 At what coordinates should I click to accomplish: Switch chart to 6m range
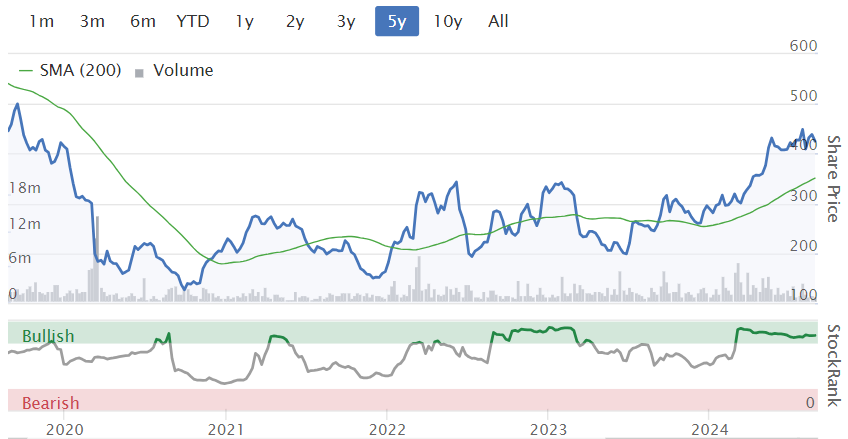[x=143, y=22]
